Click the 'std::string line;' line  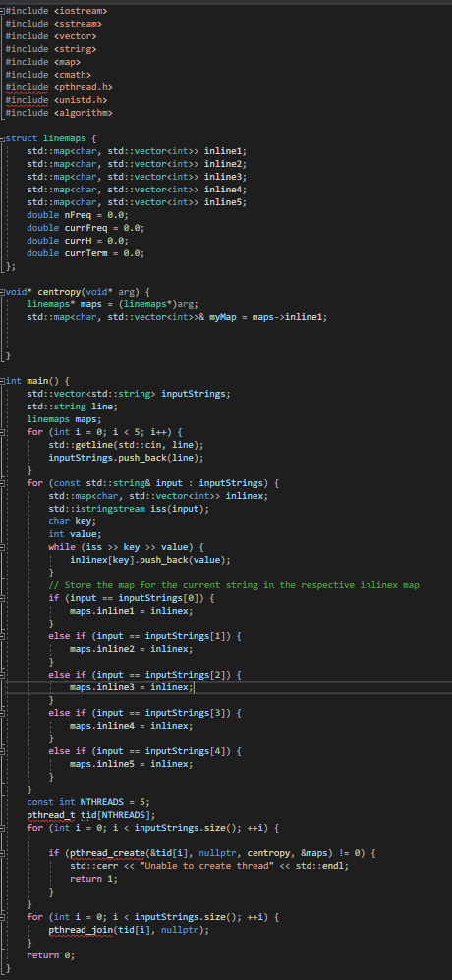[73, 407]
